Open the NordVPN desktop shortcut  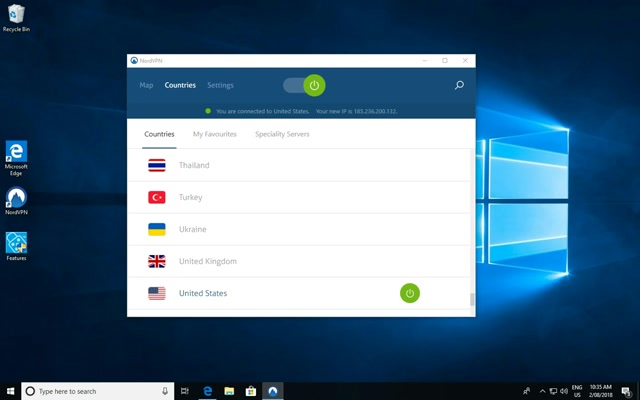click(x=16, y=200)
